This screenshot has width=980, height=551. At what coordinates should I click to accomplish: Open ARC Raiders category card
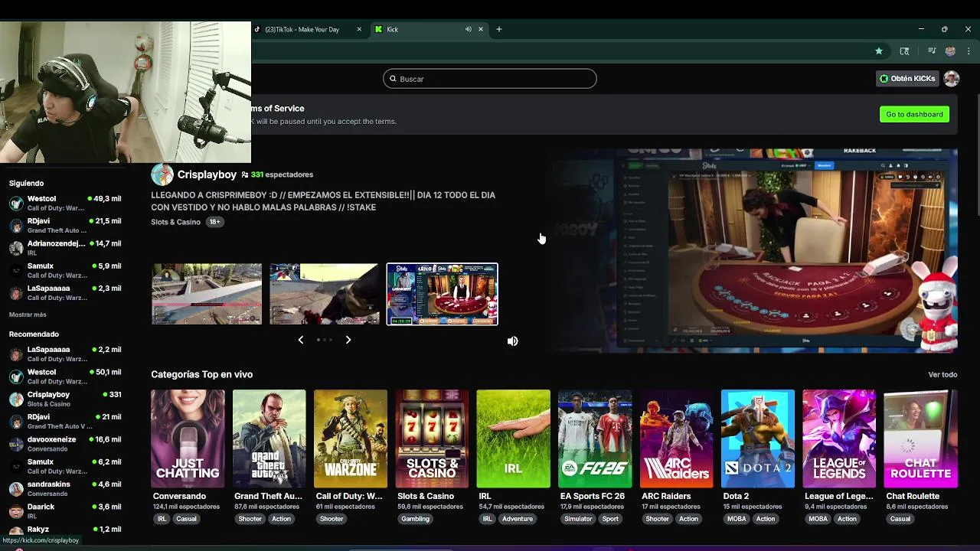point(676,439)
